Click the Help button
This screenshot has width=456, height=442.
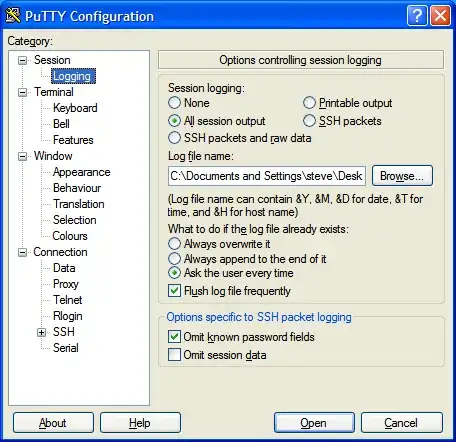coord(140,423)
